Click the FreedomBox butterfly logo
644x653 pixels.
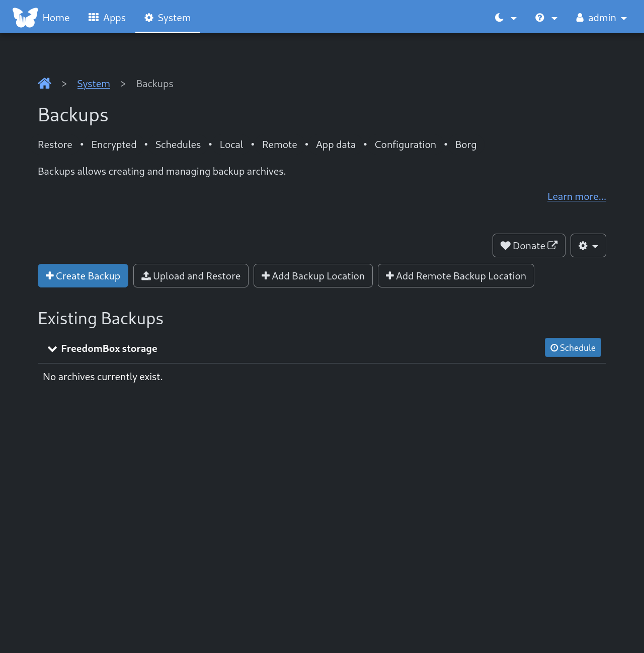(x=25, y=18)
